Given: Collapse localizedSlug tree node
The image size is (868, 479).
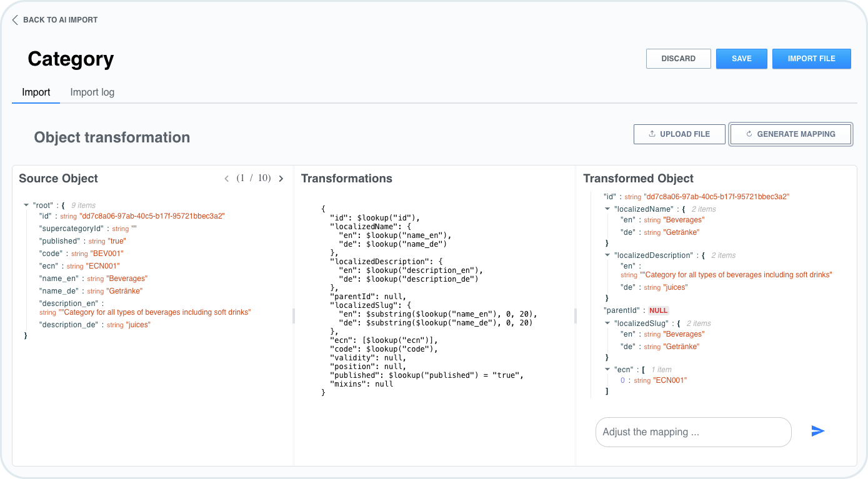Looking at the screenshot, I should tap(608, 323).
